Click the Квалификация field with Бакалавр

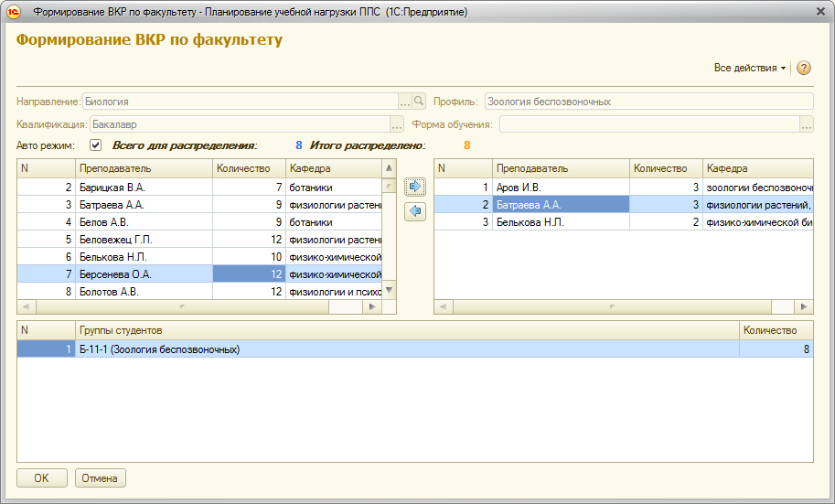240,124
